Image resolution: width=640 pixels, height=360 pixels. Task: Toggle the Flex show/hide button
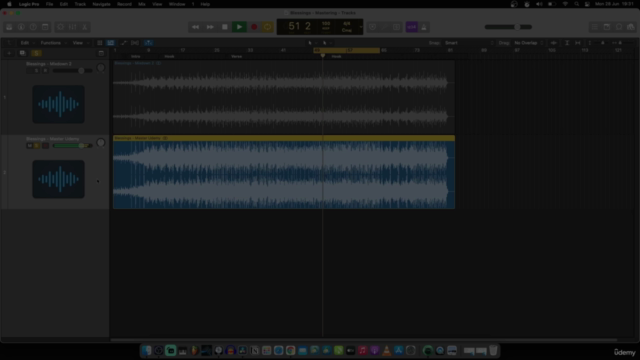click(x=135, y=43)
